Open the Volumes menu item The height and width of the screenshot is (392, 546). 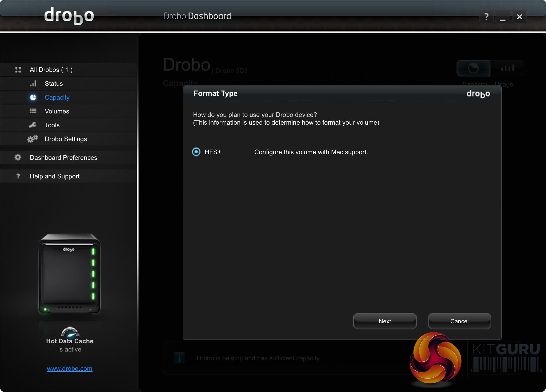pos(57,111)
